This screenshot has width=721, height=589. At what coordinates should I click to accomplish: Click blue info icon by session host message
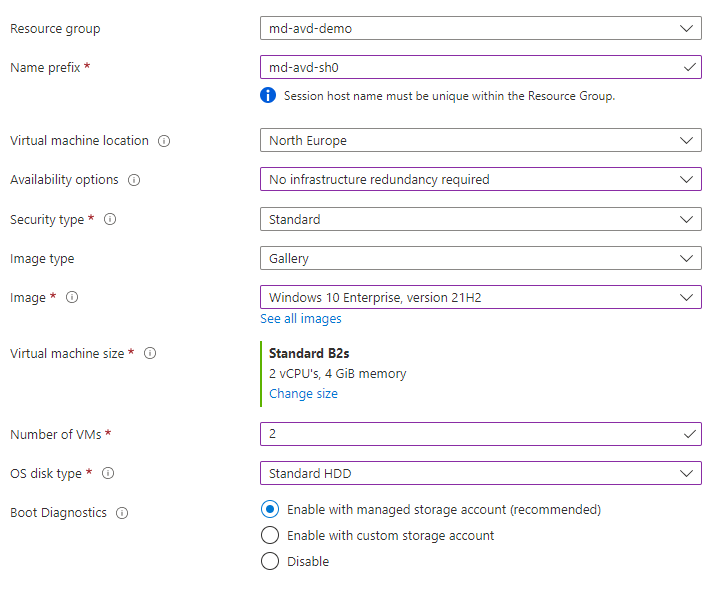(x=268, y=96)
